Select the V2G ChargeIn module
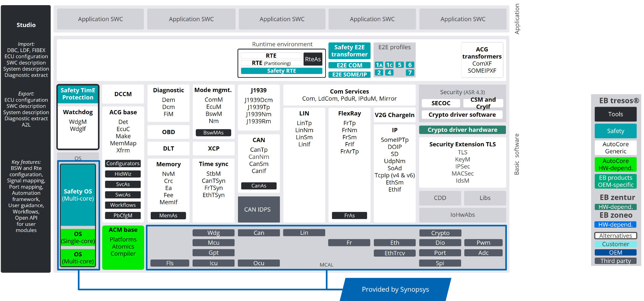The height and width of the screenshot is (301, 644). 395,115
